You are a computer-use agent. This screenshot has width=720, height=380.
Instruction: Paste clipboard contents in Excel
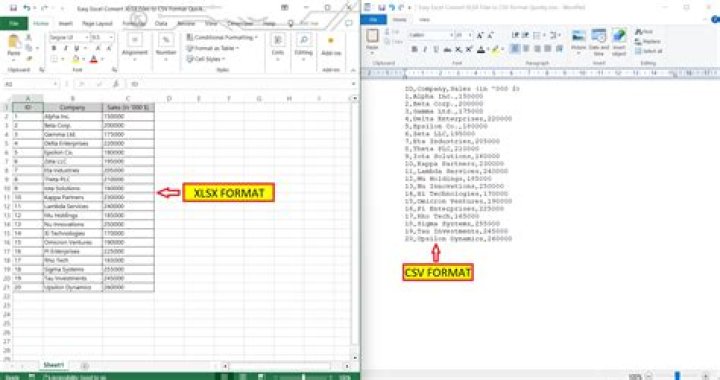point(14,46)
